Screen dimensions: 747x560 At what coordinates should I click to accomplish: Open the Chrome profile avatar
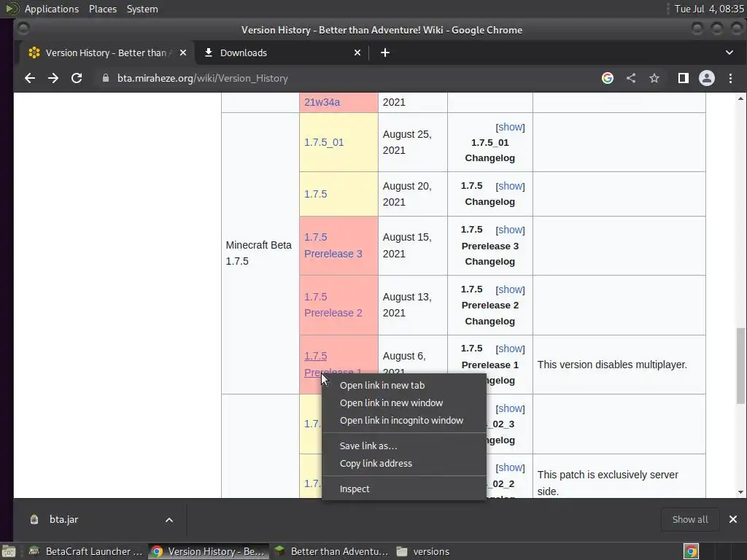[706, 78]
